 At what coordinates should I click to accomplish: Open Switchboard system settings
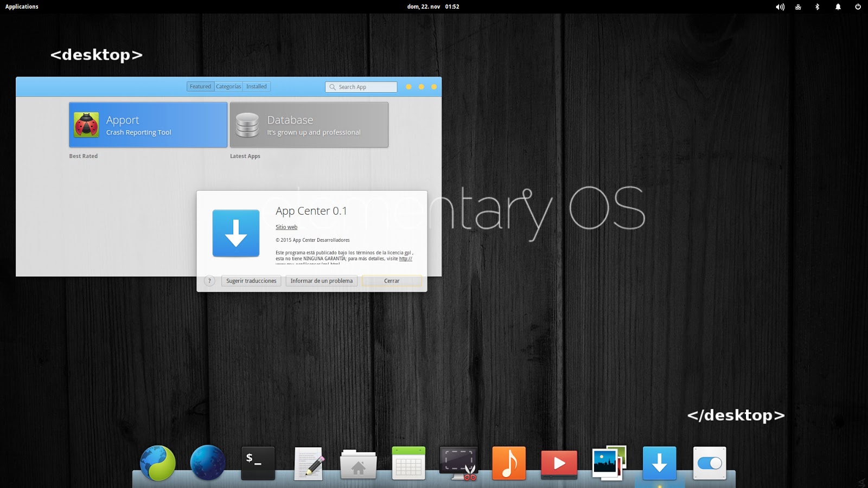click(709, 464)
